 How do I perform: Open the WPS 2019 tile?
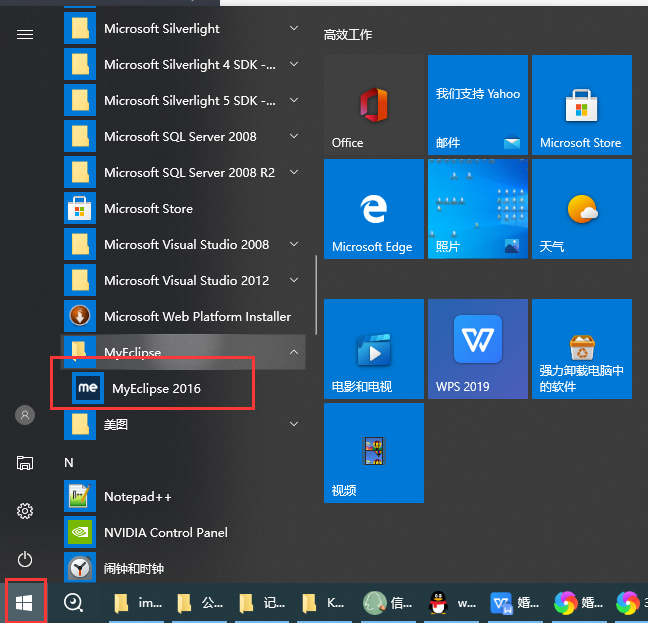click(x=478, y=349)
